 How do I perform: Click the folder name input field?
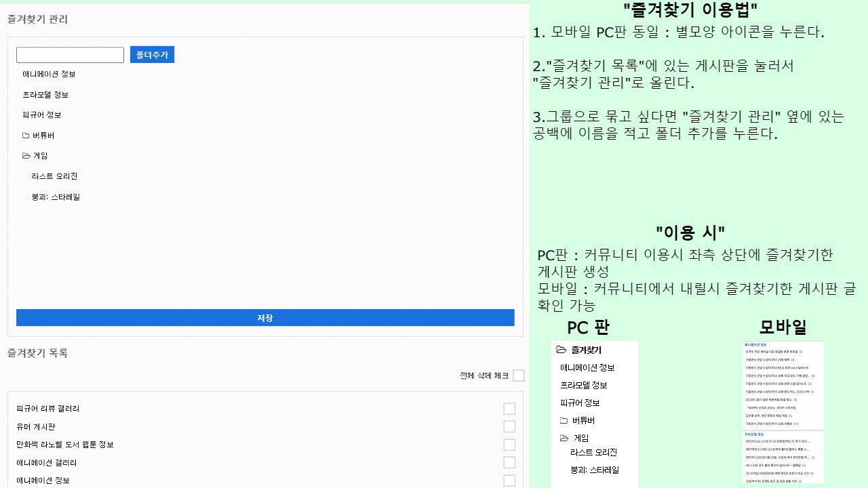tap(70, 54)
